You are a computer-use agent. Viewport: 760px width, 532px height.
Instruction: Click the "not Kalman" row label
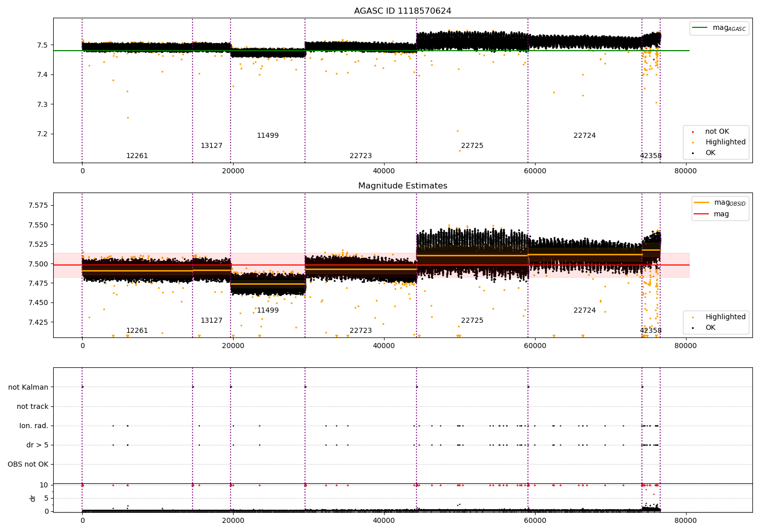coord(28,388)
